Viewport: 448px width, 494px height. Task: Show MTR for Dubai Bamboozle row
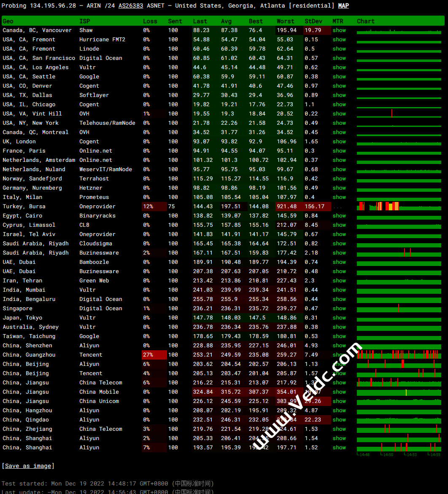pos(339,262)
